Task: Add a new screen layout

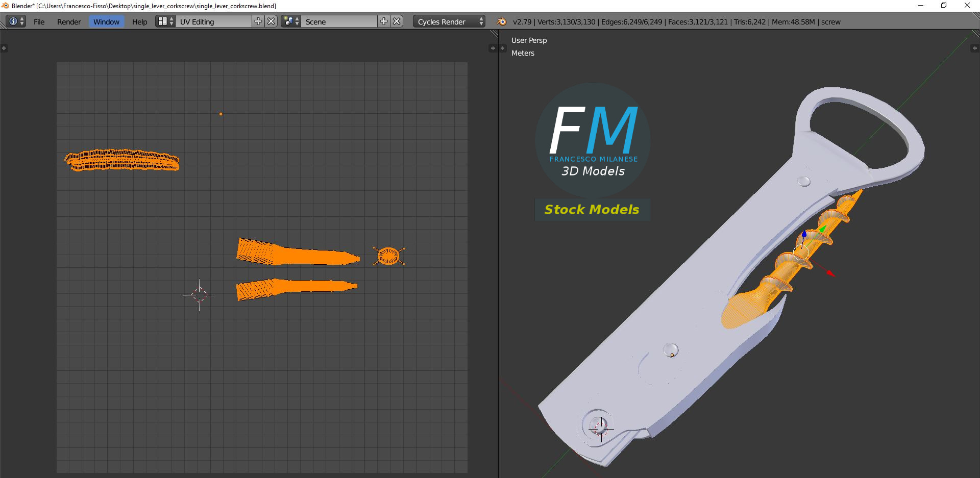Action: pyautogui.click(x=258, y=21)
